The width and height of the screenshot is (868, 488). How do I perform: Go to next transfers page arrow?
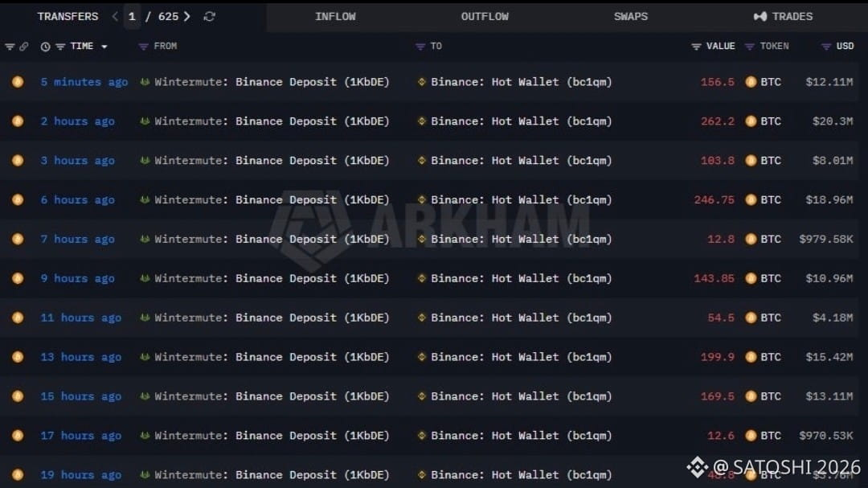click(187, 17)
